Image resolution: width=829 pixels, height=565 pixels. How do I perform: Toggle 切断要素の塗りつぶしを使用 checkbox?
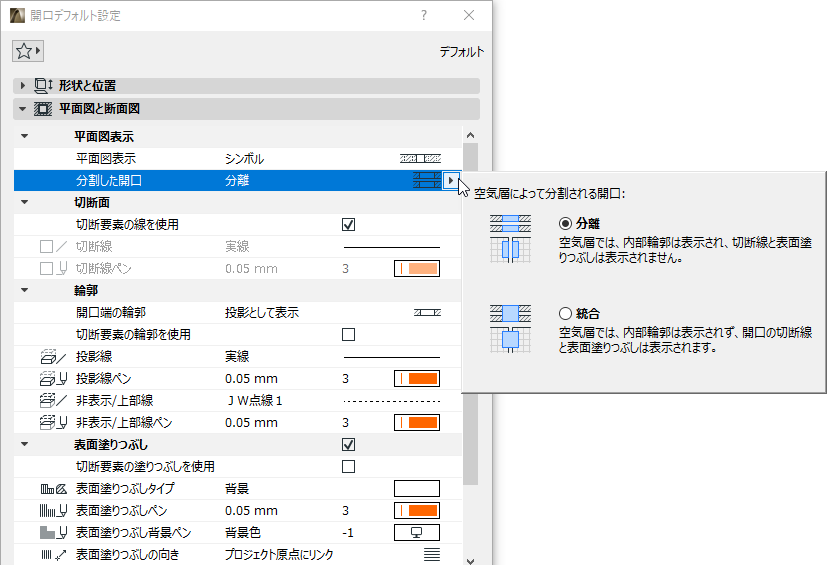(348, 467)
